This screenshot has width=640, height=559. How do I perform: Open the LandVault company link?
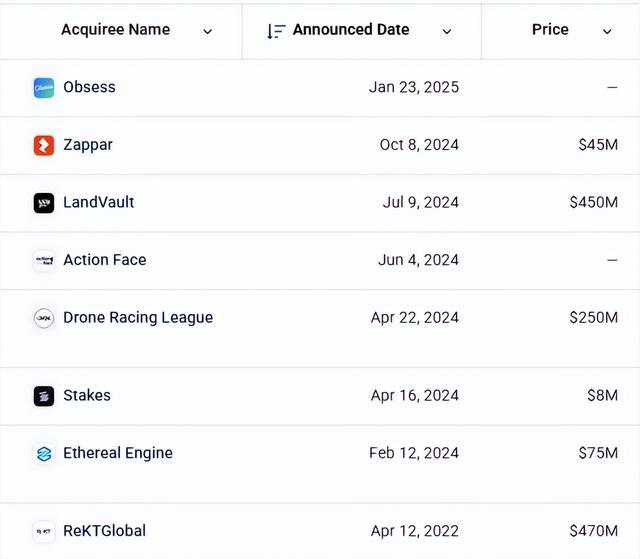[x=99, y=202]
